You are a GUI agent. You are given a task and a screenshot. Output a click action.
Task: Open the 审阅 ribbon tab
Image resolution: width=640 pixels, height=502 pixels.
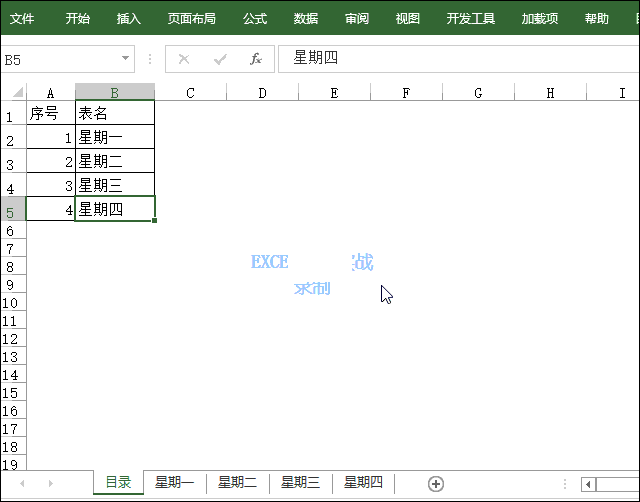coord(357,18)
